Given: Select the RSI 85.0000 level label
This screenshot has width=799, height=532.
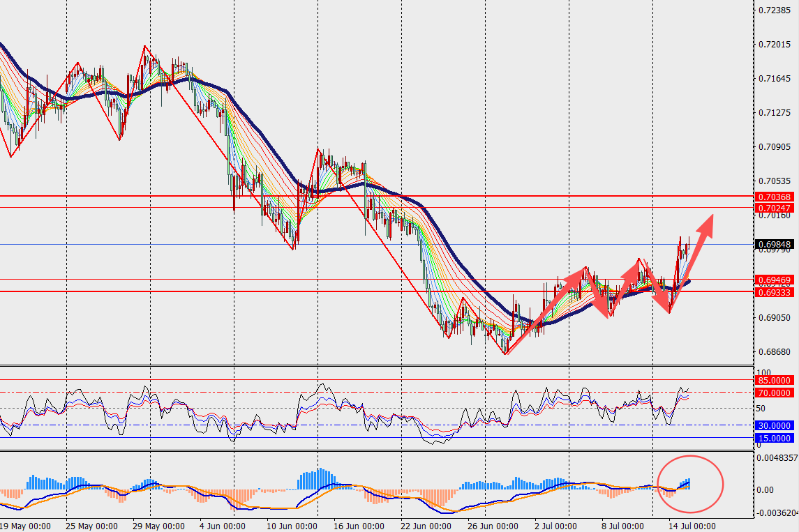Looking at the screenshot, I should pos(774,380).
